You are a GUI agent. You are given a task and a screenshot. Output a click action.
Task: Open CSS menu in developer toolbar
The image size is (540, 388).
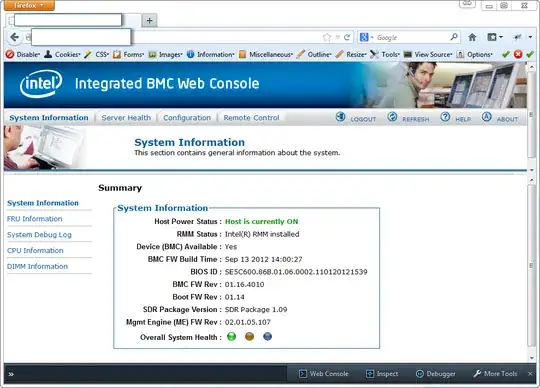(97, 54)
